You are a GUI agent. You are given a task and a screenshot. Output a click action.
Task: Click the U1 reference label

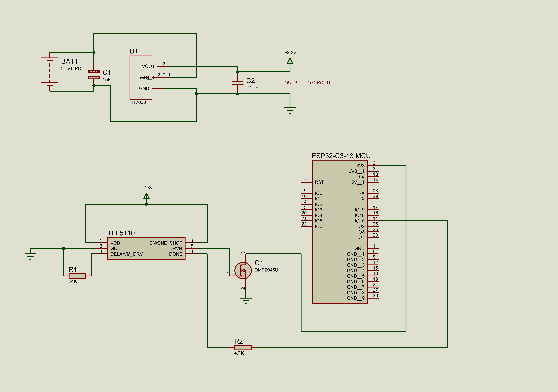(x=134, y=51)
